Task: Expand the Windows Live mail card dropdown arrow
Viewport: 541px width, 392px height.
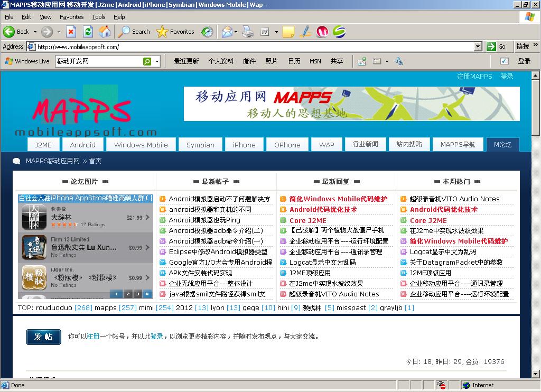Action: (x=387, y=61)
